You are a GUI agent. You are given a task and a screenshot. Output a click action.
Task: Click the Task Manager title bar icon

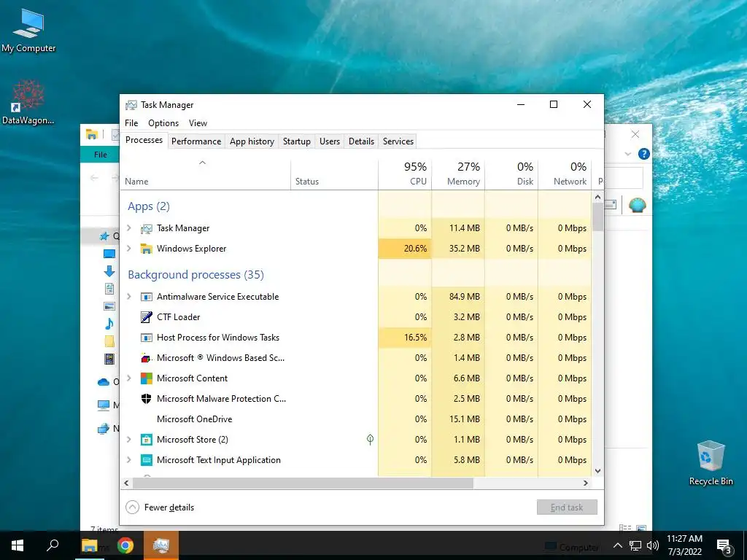tap(131, 105)
